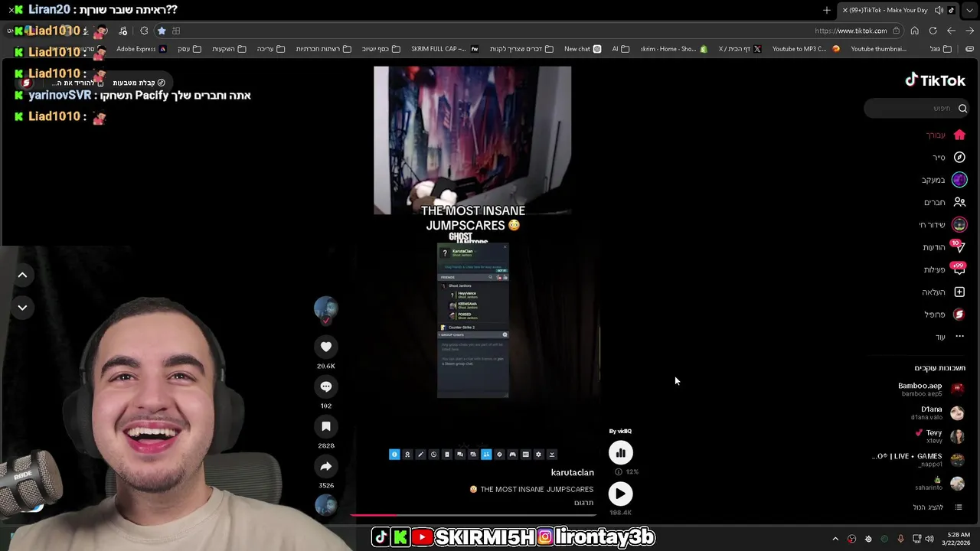Open the creator avatar above the like button

tap(326, 308)
